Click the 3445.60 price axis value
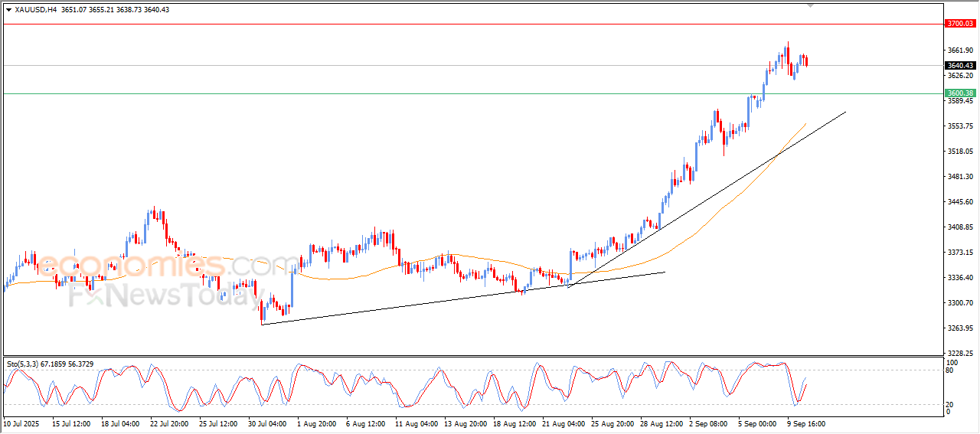The height and width of the screenshot is (434, 980). pyautogui.click(x=960, y=202)
